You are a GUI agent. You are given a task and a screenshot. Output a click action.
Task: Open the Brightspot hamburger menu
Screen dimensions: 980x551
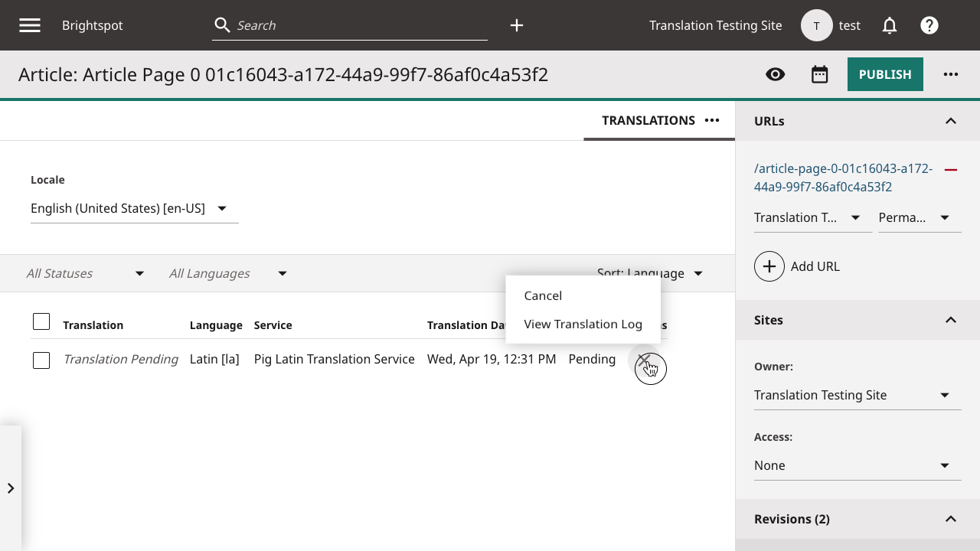point(29,24)
